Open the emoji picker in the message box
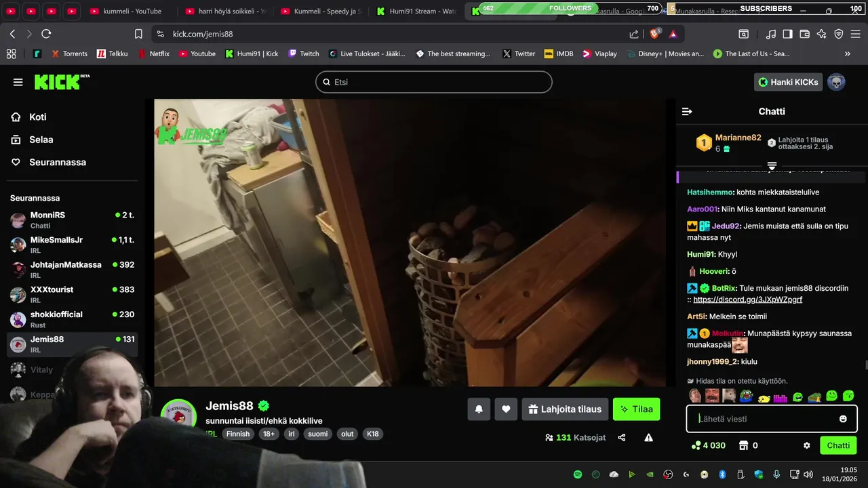The image size is (868, 488). (x=843, y=419)
